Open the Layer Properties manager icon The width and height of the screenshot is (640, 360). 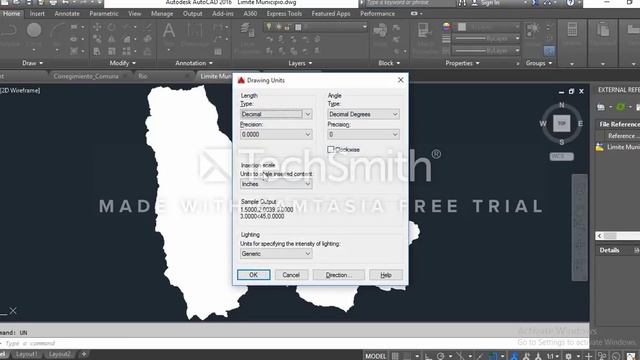point(246,31)
